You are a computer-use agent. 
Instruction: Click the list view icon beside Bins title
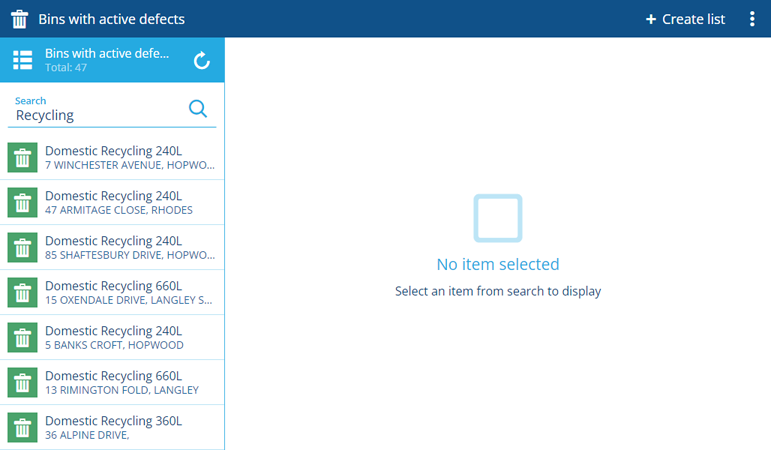tap(23, 60)
